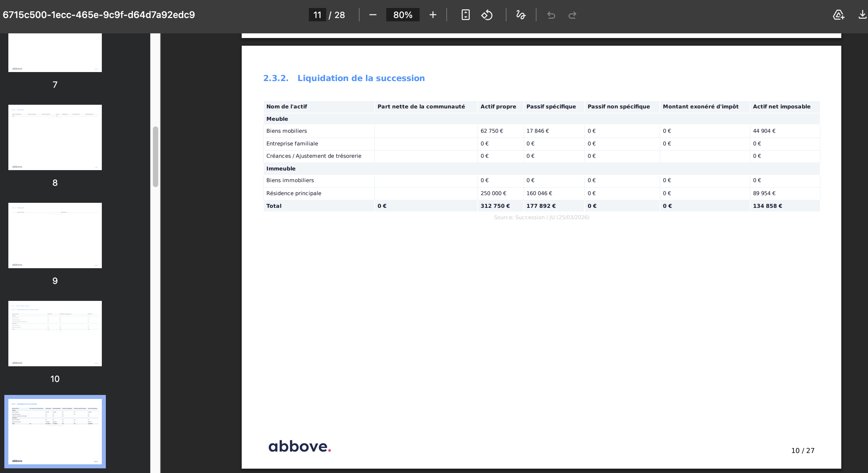Select the highlighted page 11 thumbnail
The width and height of the screenshot is (868, 473).
55,431
